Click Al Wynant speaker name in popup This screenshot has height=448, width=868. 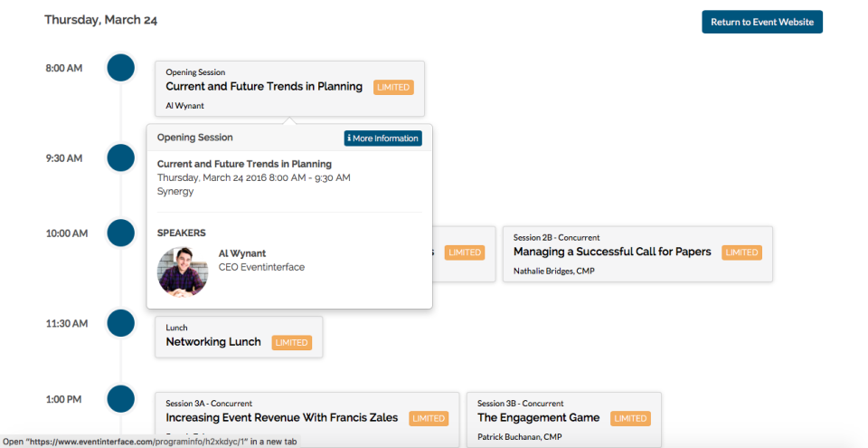coord(242,253)
